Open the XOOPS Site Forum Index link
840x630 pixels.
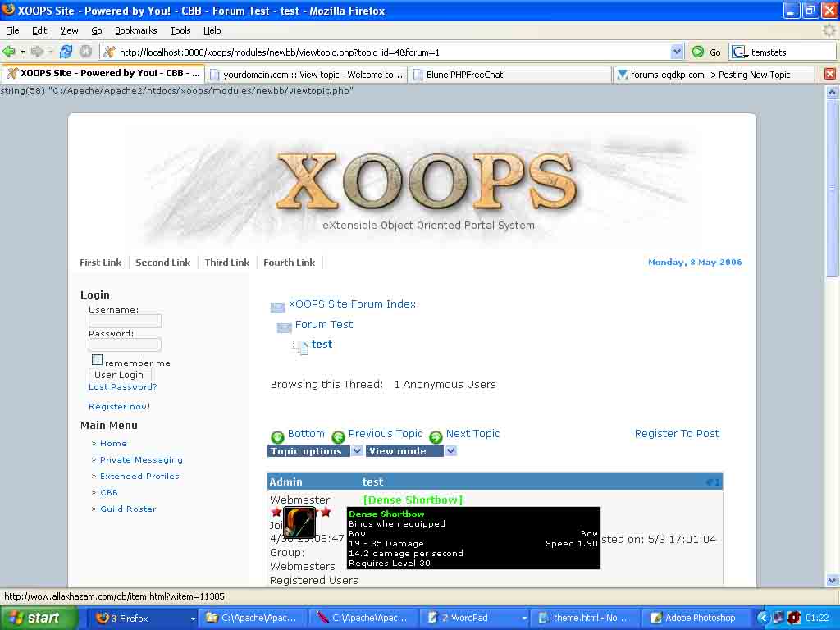pyautogui.click(x=352, y=304)
